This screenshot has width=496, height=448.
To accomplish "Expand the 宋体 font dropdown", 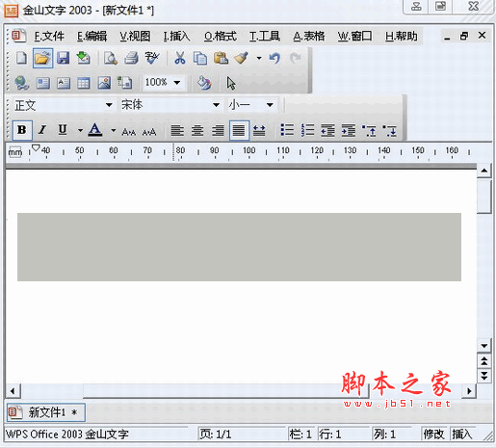I will click(216, 105).
